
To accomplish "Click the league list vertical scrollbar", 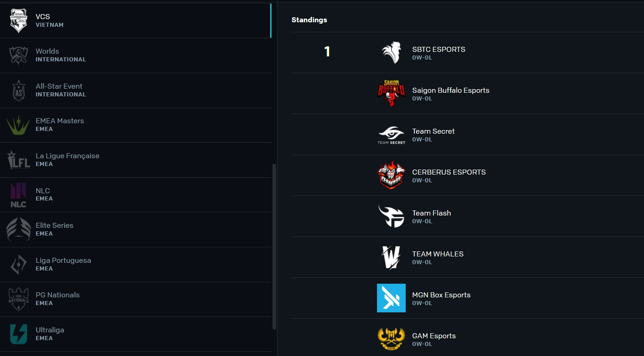I will tap(274, 246).
